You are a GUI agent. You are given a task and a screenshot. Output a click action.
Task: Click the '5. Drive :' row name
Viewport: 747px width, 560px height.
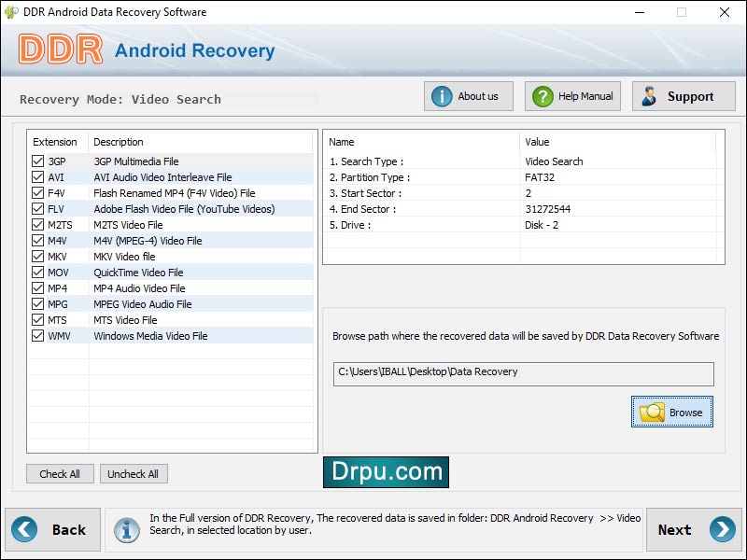[350, 225]
